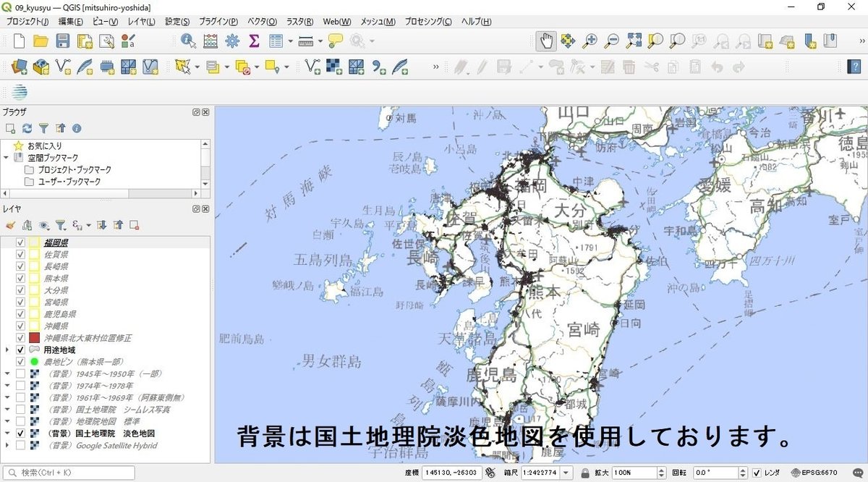
Task: Create a new project with the blank-page icon
Action: tap(20, 41)
